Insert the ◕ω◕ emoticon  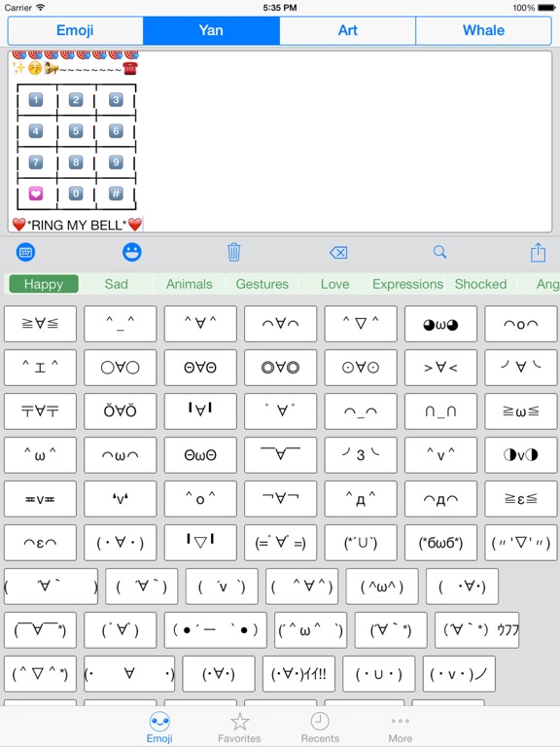coord(440,324)
